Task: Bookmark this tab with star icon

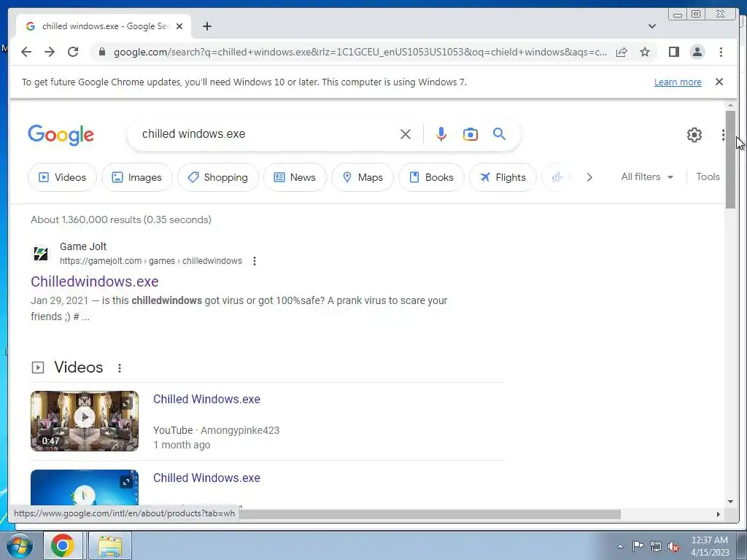Action: [645, 52]
